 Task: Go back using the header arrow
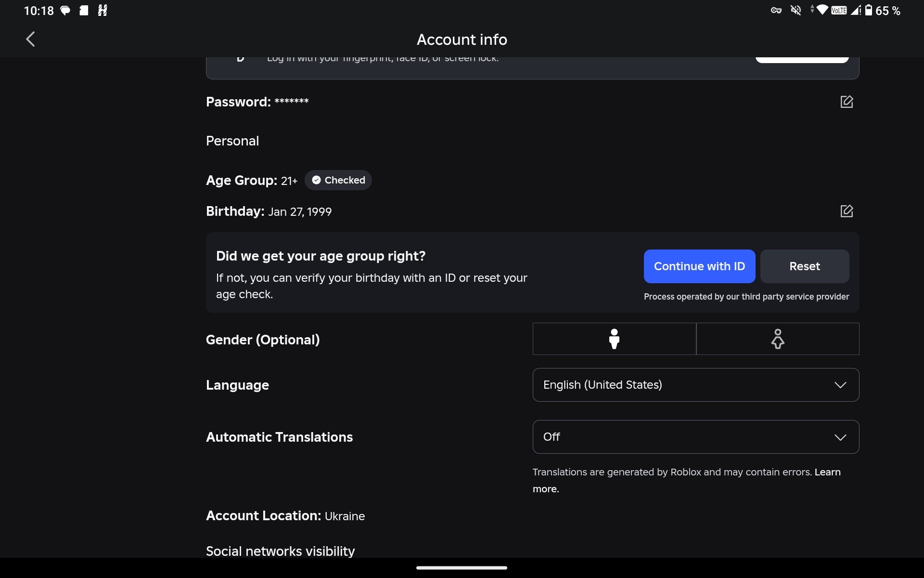(x=30, y=39)
